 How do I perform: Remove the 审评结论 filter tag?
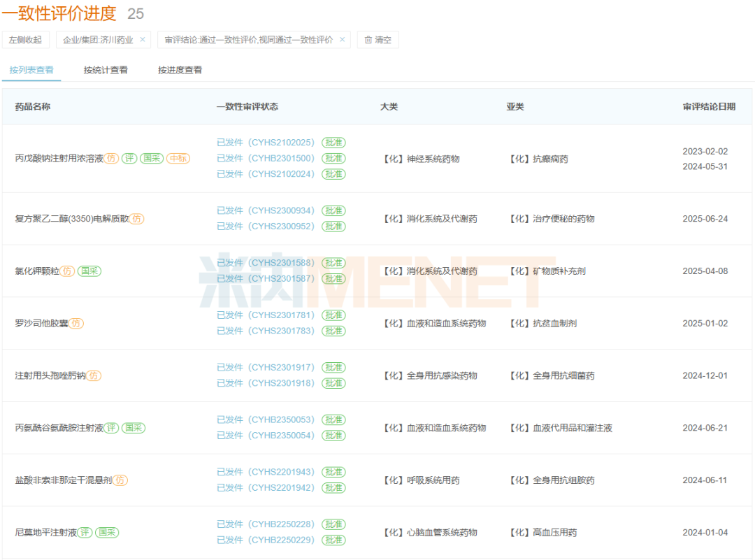343,40
